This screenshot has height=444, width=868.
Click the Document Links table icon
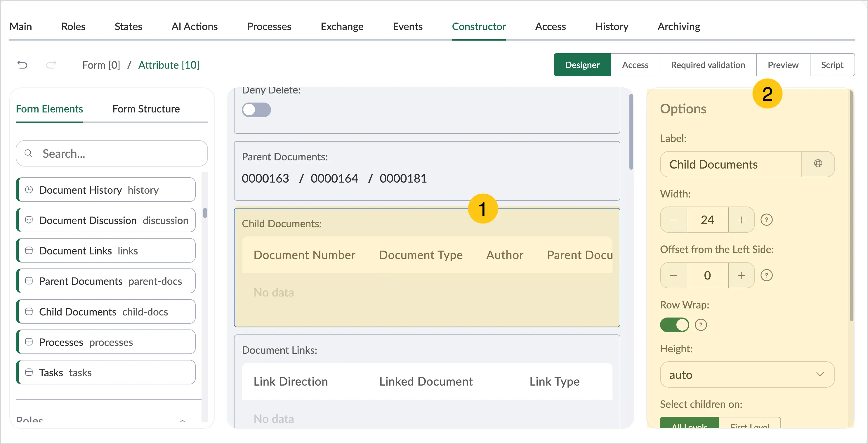29,251
